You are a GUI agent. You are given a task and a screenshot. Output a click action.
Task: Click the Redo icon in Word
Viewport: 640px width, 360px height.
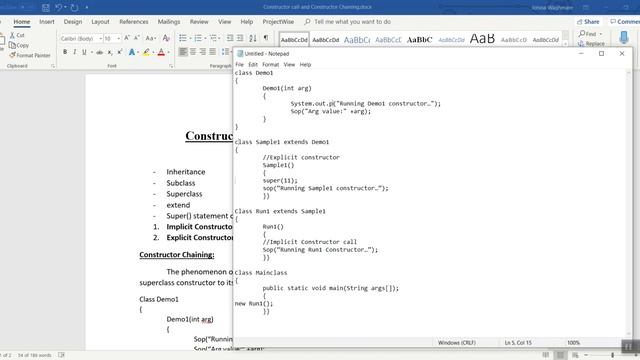pos(74,7)
